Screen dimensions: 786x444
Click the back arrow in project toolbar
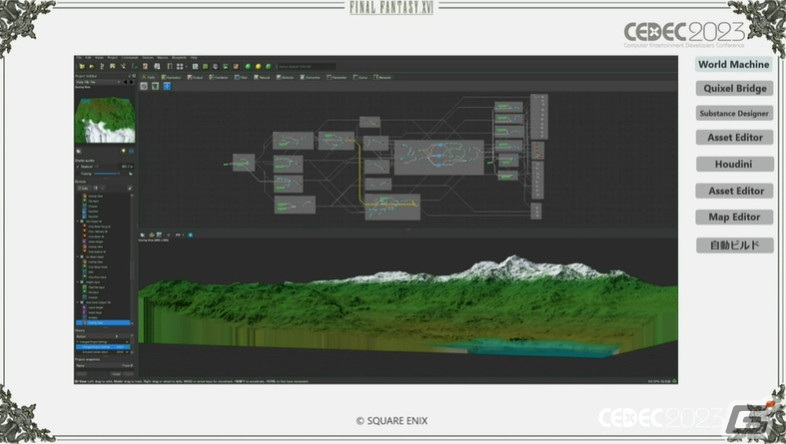(x=125, y=82)
